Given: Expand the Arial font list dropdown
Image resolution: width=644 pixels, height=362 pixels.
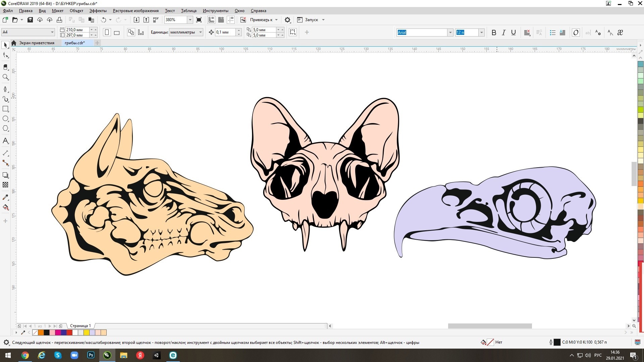Looking at the screenshot, I should [450, 33].
